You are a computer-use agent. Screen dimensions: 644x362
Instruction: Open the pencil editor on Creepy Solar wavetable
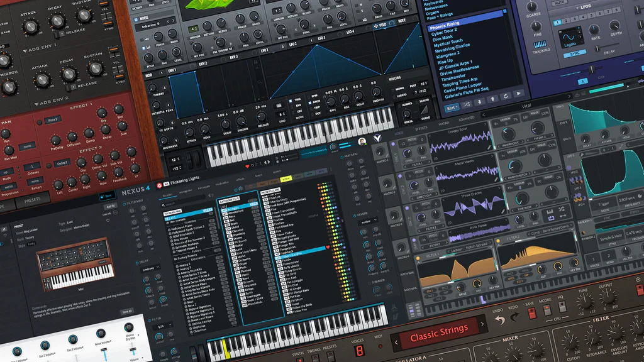pyautogui.click(x=489, y=148)
